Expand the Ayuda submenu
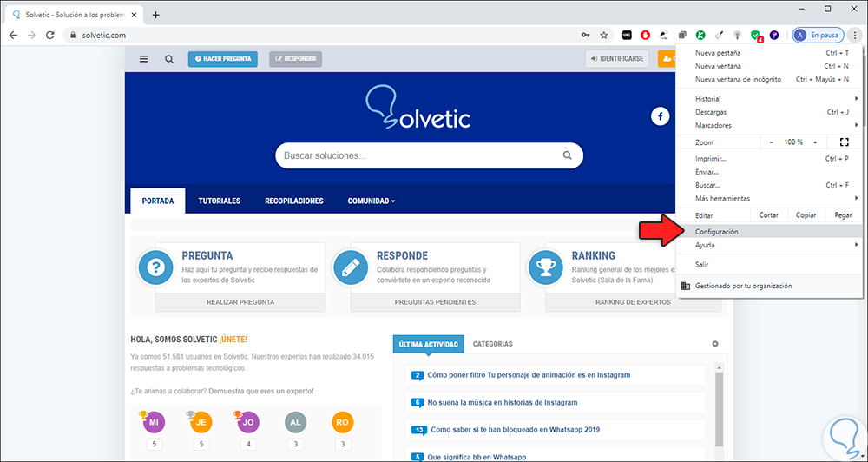The height and width of the screenshot is (462, 868). tap(769, 245)
